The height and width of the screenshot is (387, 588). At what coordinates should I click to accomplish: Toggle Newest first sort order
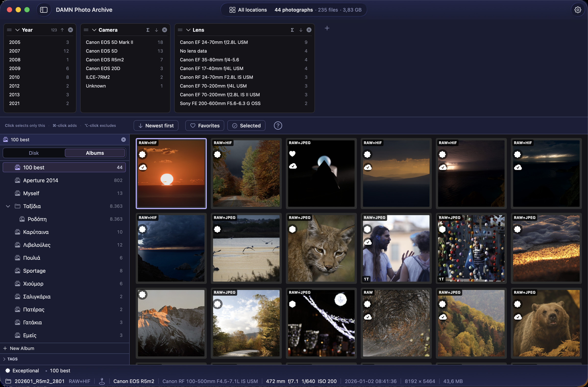point(156,126)
